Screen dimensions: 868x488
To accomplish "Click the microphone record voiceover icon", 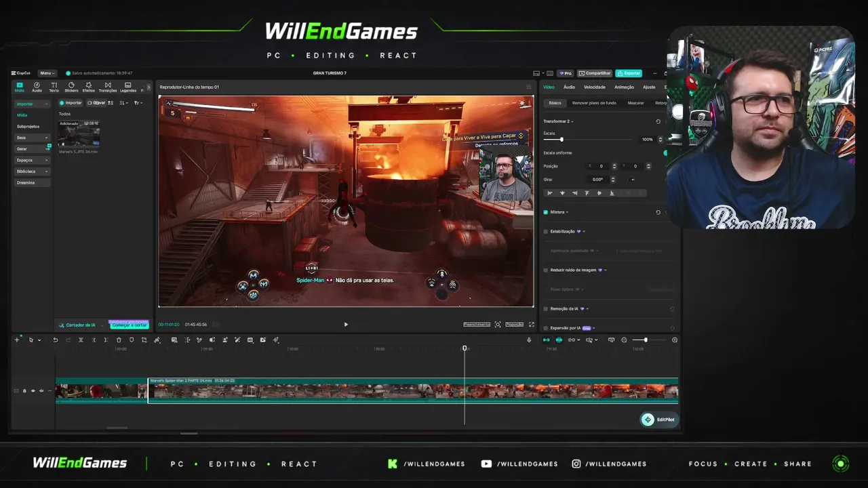I will pyautogui.click(x=529, y=340).
